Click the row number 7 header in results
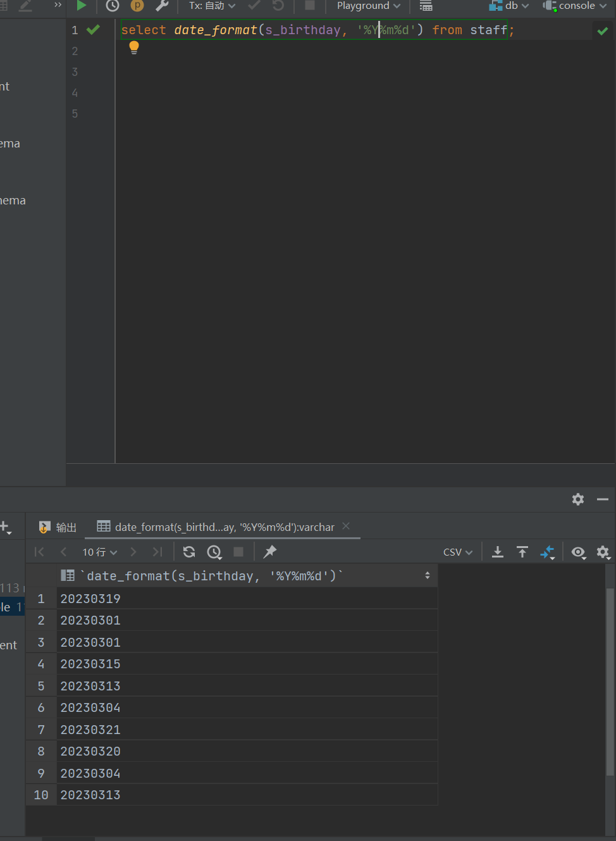This screenshot has width=616, height=841. coord(41,730)
